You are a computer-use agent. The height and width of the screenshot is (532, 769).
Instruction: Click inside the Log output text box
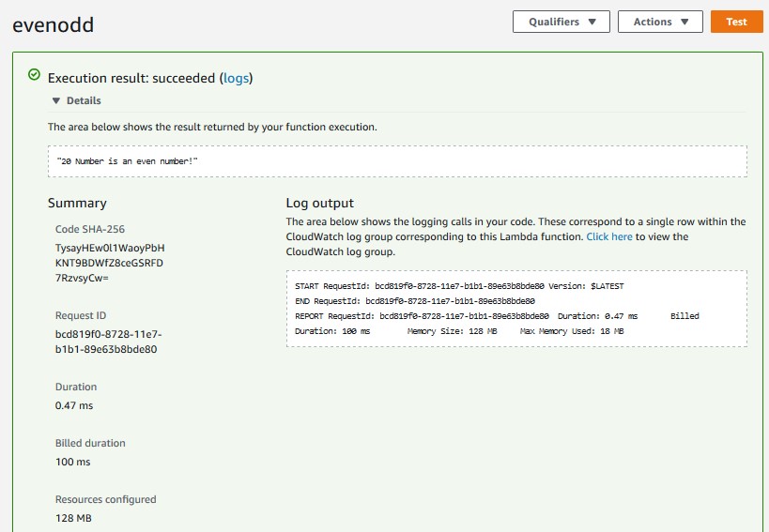click(x=516, y=309)
